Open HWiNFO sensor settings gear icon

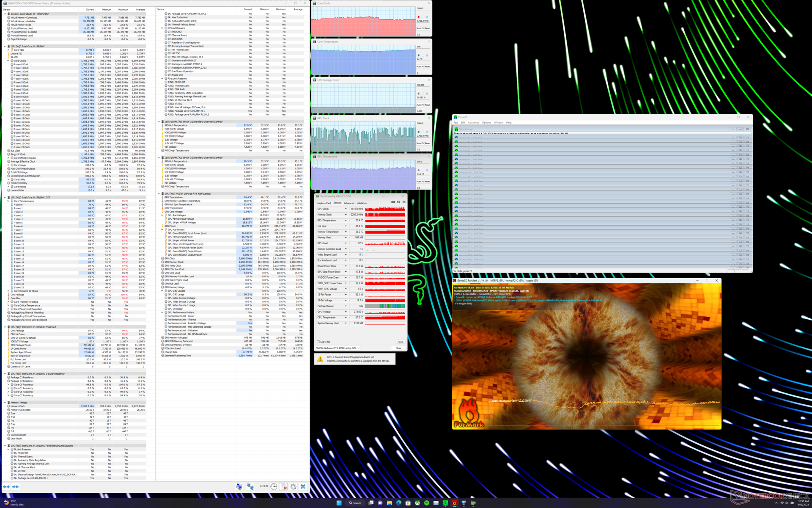pyautogui.click(x=293, y=486)
